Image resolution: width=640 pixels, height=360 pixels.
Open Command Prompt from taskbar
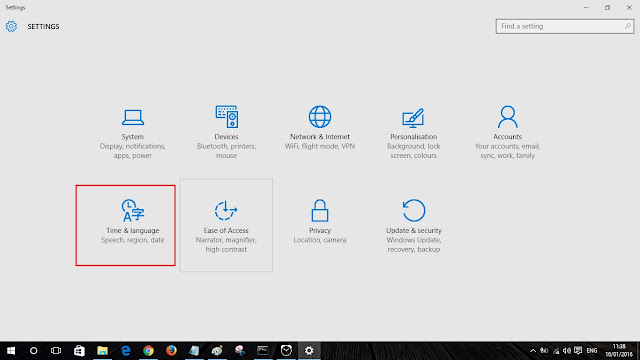[263, 351]
